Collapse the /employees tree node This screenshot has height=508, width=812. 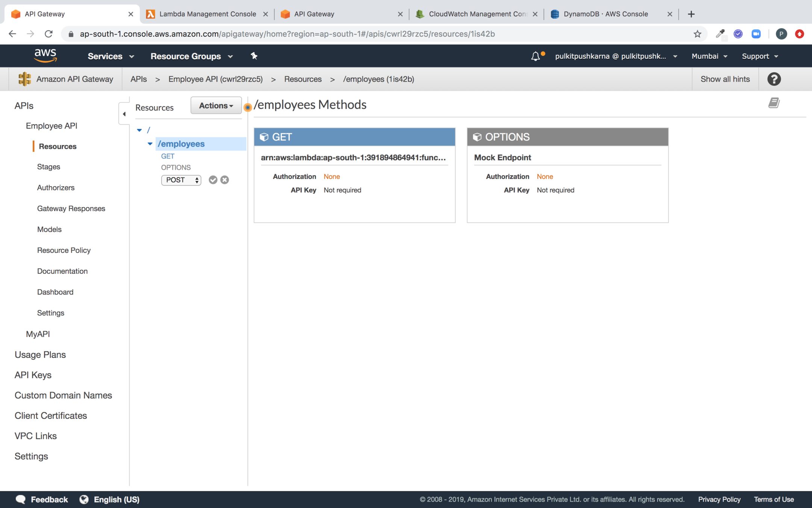(150, 144)
